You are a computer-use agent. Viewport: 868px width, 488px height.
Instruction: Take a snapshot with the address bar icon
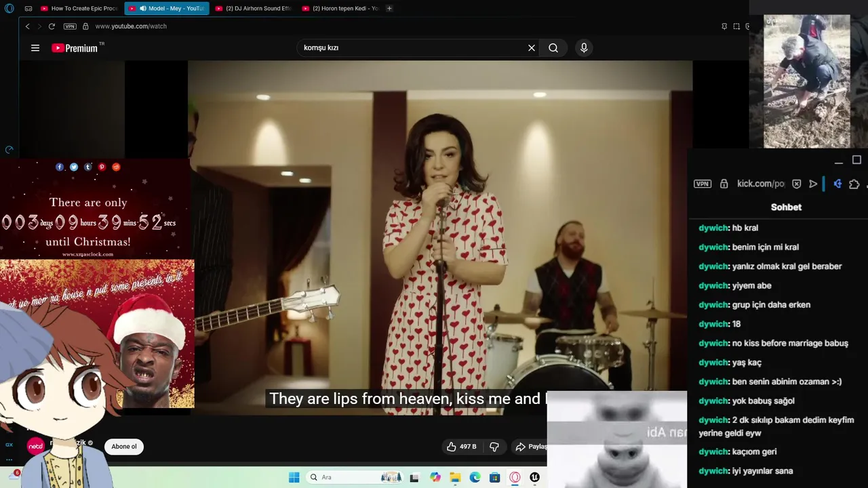click(x=736, y=26)
